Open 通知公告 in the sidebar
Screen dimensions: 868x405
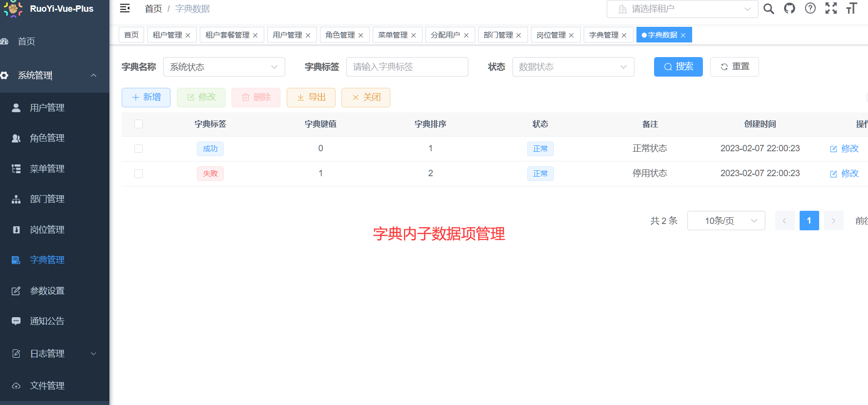click(55, 321)
